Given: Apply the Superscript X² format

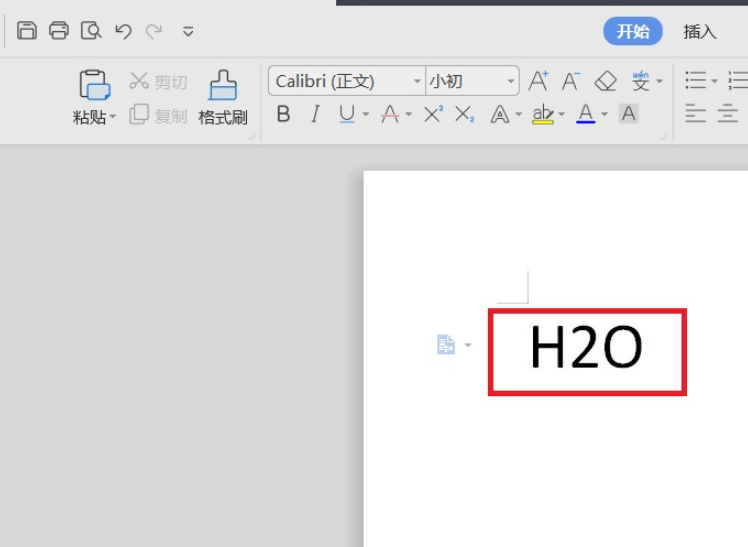Looking at the screenshot, I should (x=433, y=114).
